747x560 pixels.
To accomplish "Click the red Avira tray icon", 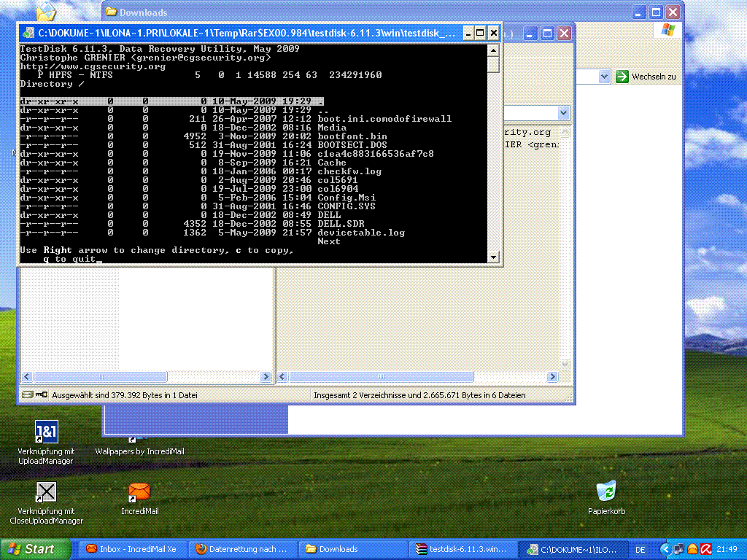I will click(706, 549).
